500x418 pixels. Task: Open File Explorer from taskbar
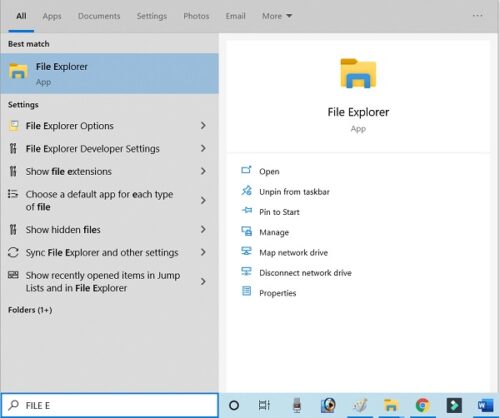click(x=391, y=405)
